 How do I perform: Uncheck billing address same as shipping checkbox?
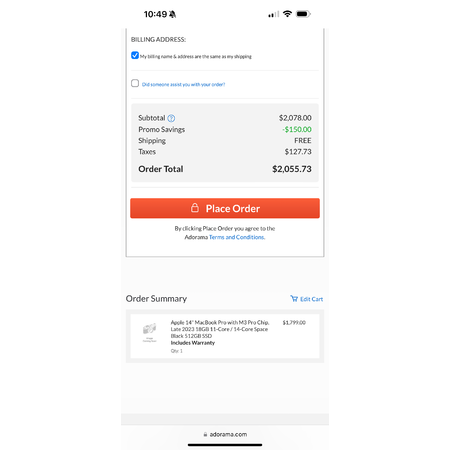(x=135, y=55)
